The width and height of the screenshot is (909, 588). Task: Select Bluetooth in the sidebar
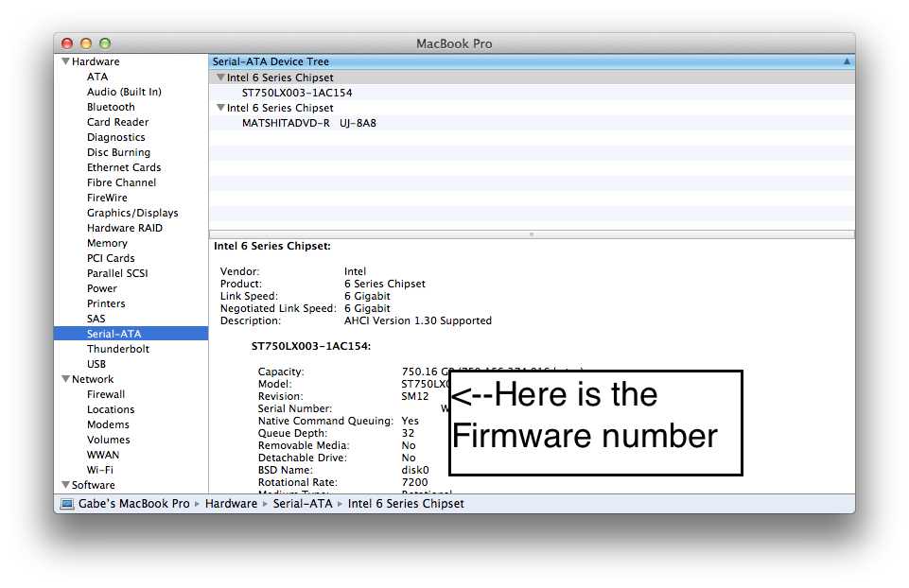pos(111,107)
